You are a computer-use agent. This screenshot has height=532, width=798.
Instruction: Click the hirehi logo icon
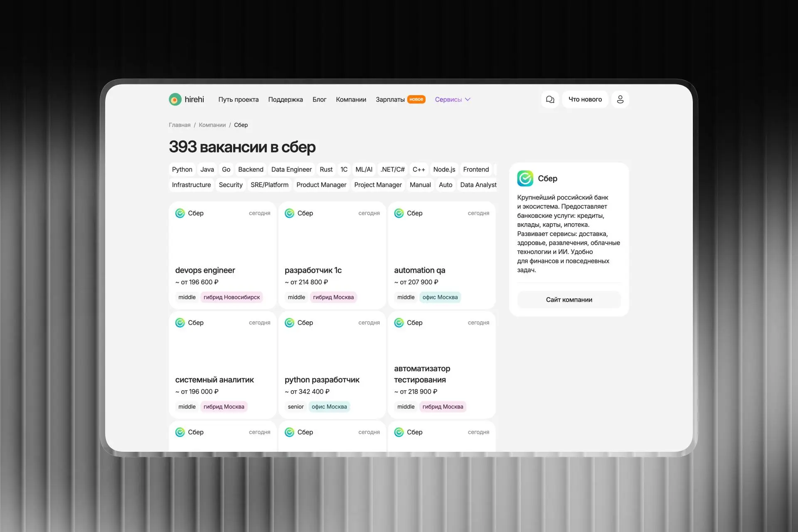pyautogui.click(x=175, y=99)
